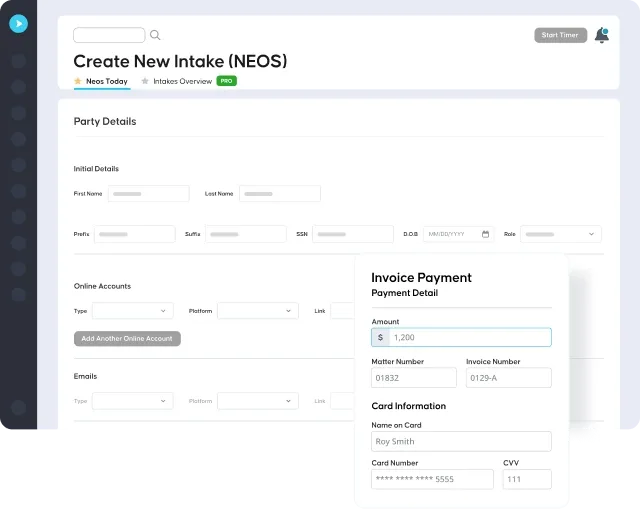Open the Intakes Overview tab
This screenshot has width=640, height=509.
click(182, 81)
